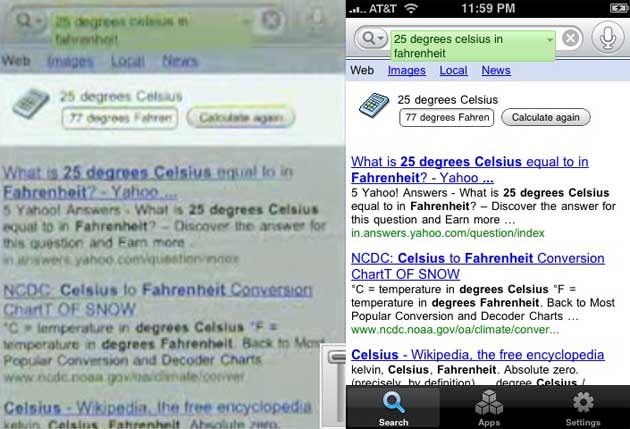This screenshot has height=429, width=630.
Task: Open Yahoo Answers result link in right panel
Action: 469,170
